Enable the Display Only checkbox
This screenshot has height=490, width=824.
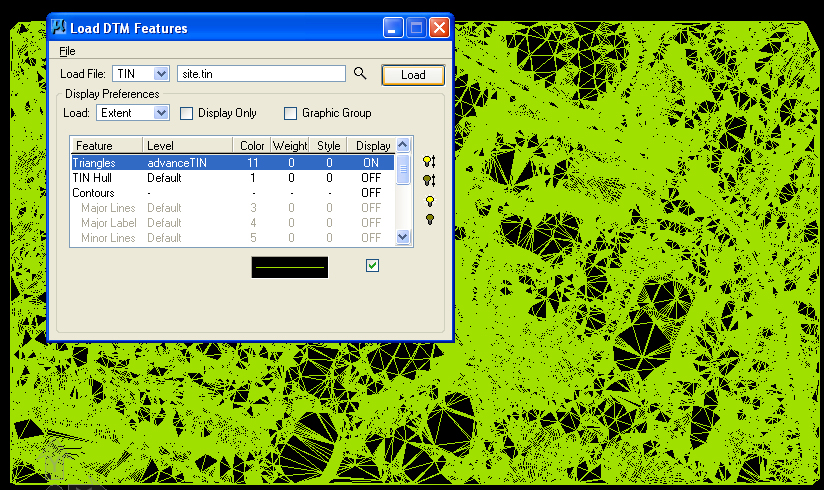pos(187,114)
